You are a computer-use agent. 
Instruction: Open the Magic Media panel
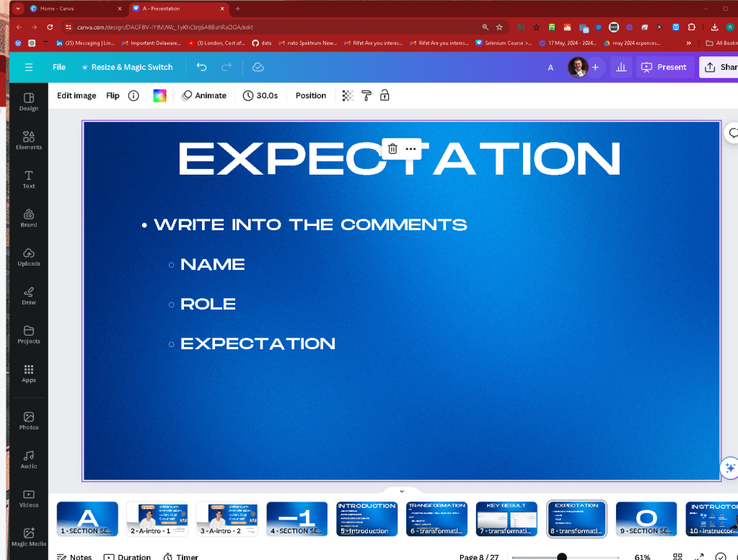[29, 538]
